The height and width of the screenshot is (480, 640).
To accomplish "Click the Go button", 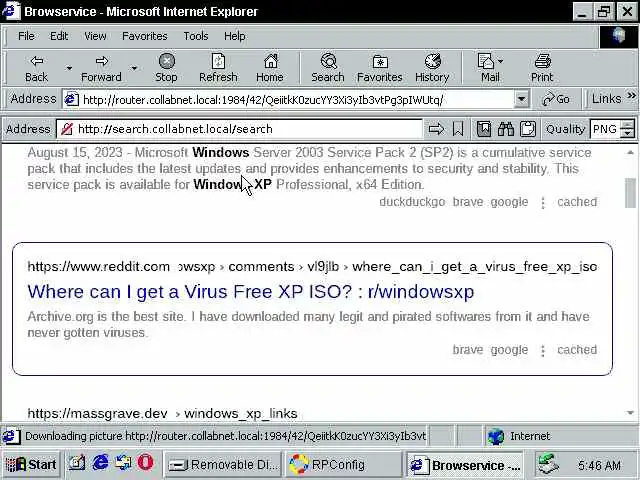I will (556, 99).
